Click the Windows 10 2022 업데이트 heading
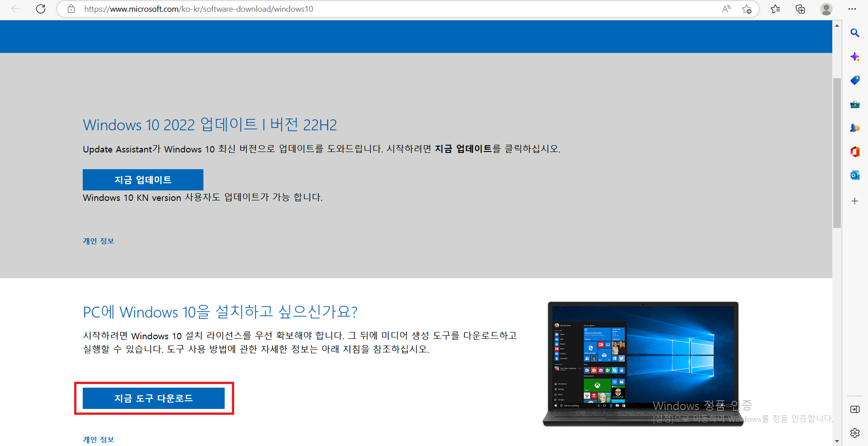This screenshot has height=446, width=868. coord(210,124)
